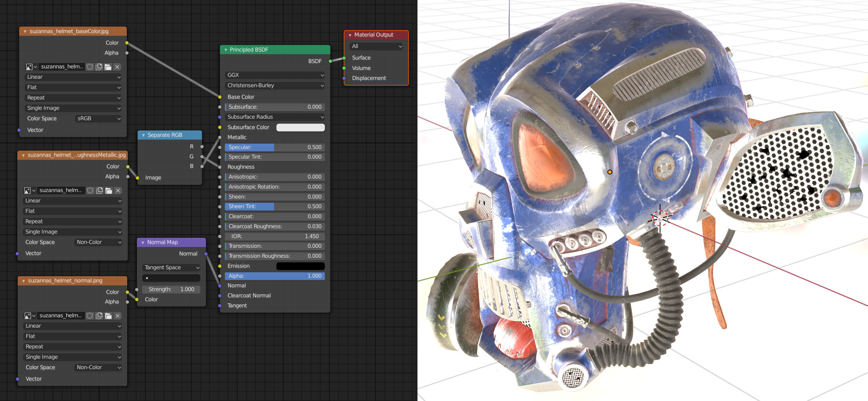This screenshot has width=868, height=401.
Task: Click the Subsurface Color white swatch
Action: [x=301, y=128]
